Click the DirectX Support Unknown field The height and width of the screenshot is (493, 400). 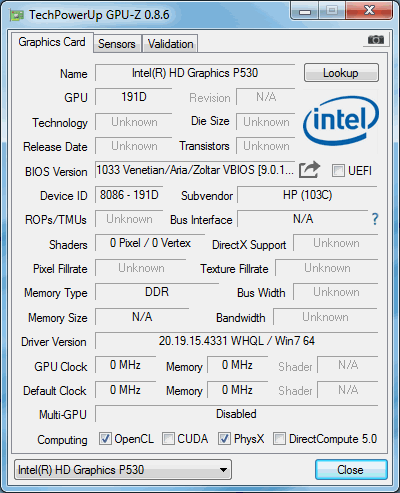[x=336, y=243]
